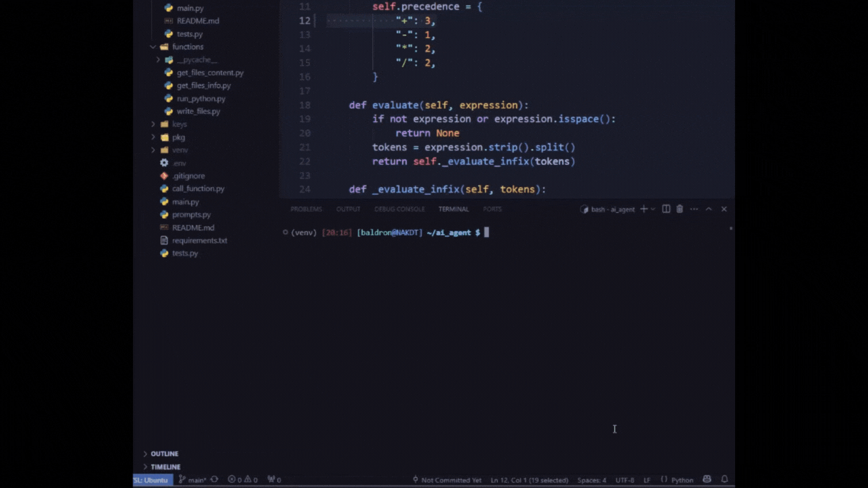Viewport: 868px width, 488px height.
Task: Open notifications with the bell icon
Action: 724,480
